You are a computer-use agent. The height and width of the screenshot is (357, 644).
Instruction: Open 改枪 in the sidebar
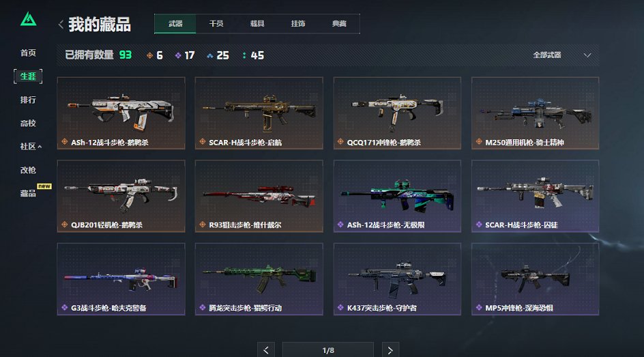[28, 170]
